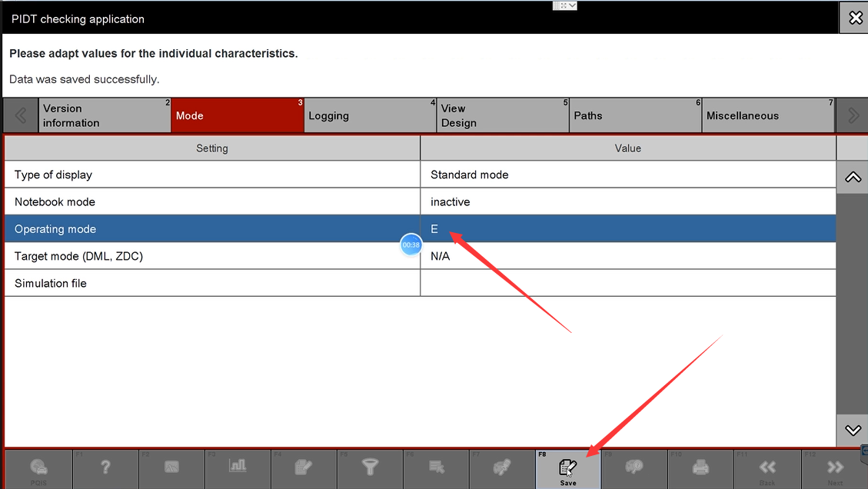Open the help question mark icon
Screen dimensions: 868x489
(105, 468)
